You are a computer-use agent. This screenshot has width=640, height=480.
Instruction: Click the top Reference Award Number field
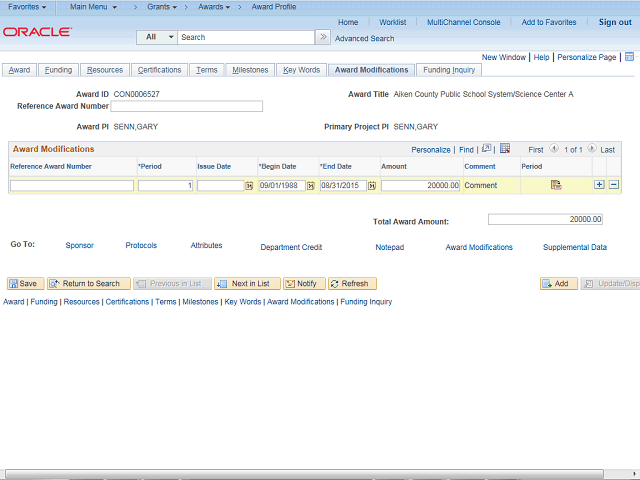coord(187,107)
